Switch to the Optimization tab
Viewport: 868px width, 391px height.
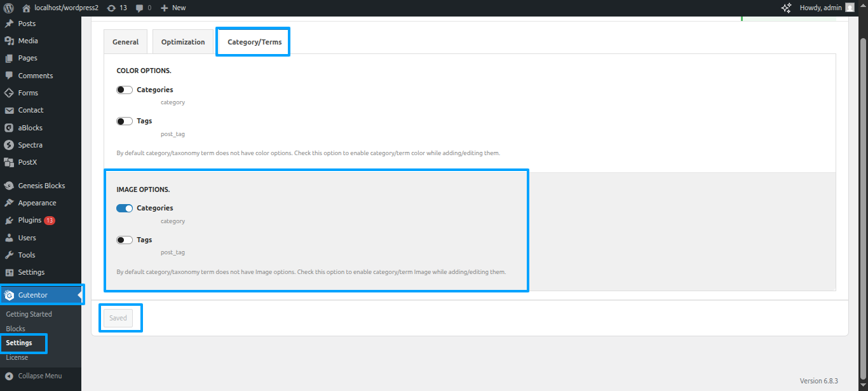[183, 42]
